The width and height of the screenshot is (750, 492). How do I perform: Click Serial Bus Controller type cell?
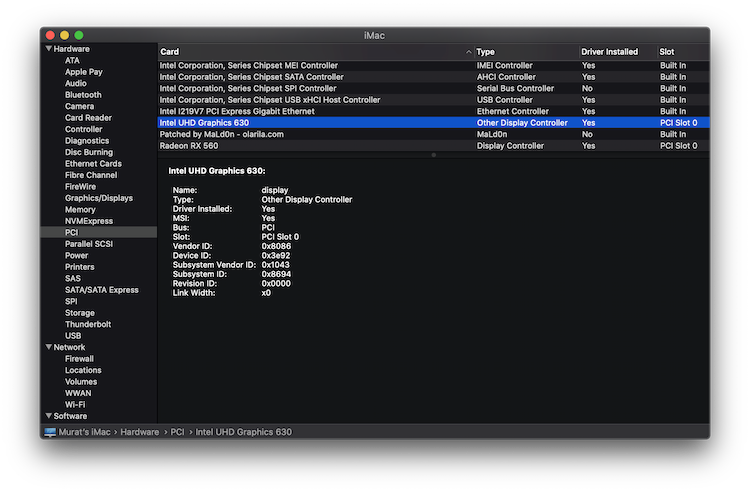(x=515, y=88)
